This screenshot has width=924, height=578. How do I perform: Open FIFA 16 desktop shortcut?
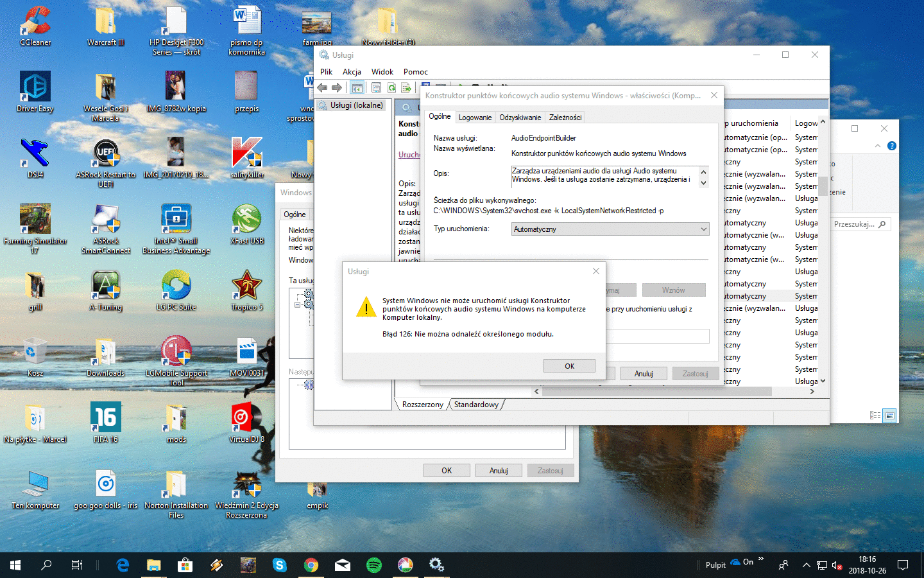tap(106, 423)
